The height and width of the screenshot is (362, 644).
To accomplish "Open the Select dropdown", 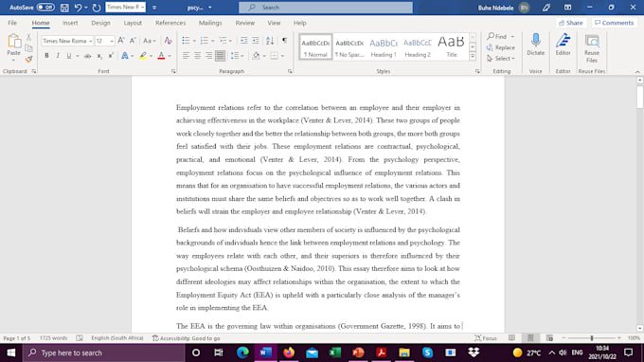I will [500, 59].
